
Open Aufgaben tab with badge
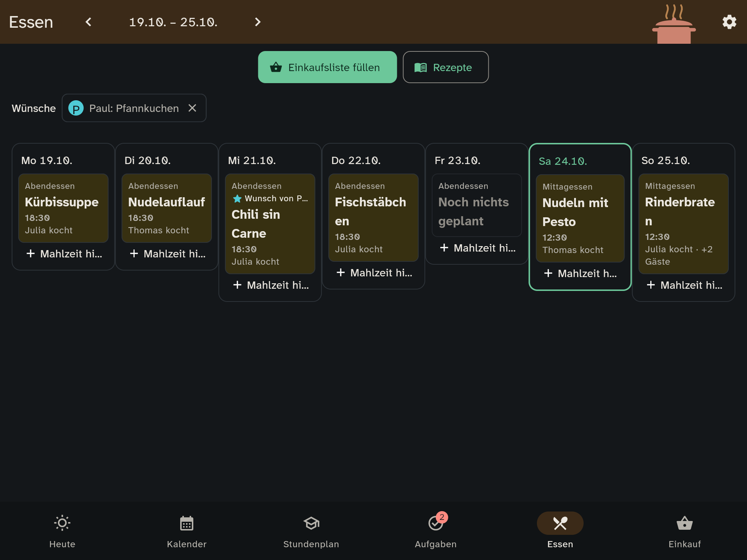(436, 531)
